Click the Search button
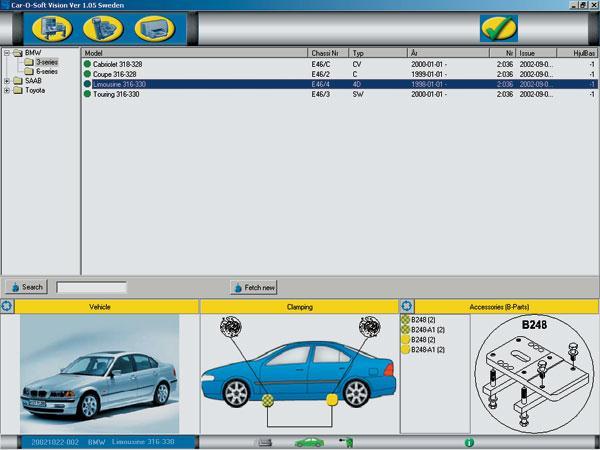Viewport: 600px width, 450px height. 26,287
